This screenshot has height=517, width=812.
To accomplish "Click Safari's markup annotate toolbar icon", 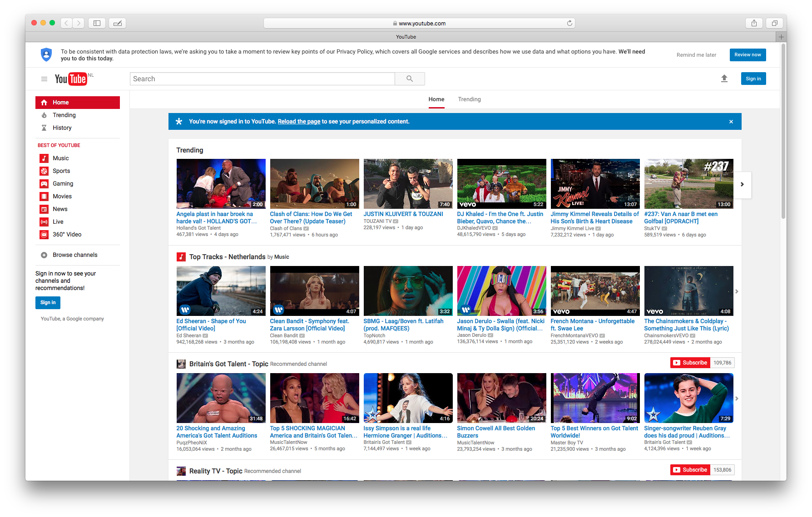I will pos(118,23).
